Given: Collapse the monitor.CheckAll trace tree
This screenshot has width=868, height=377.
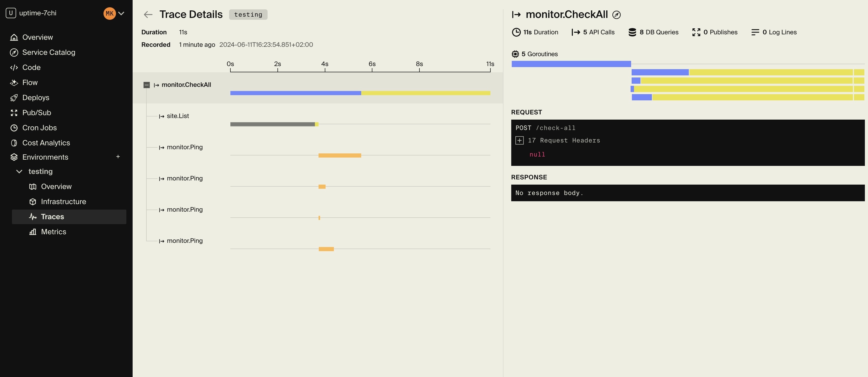Looking at the screenshot, I should 146,85.
